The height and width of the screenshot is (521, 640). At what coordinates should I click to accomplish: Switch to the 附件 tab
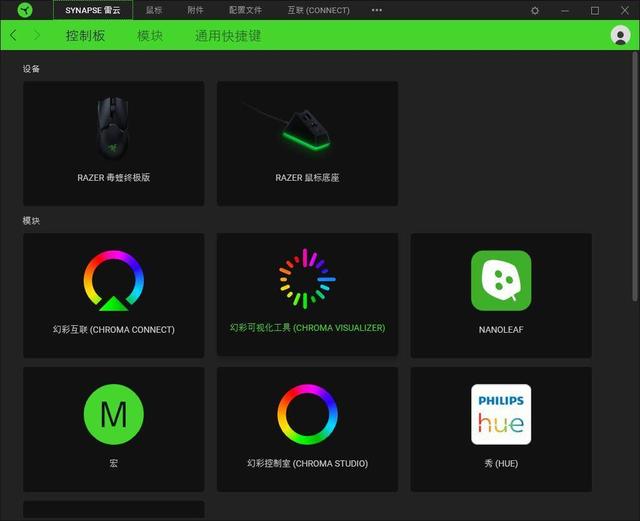195,10
